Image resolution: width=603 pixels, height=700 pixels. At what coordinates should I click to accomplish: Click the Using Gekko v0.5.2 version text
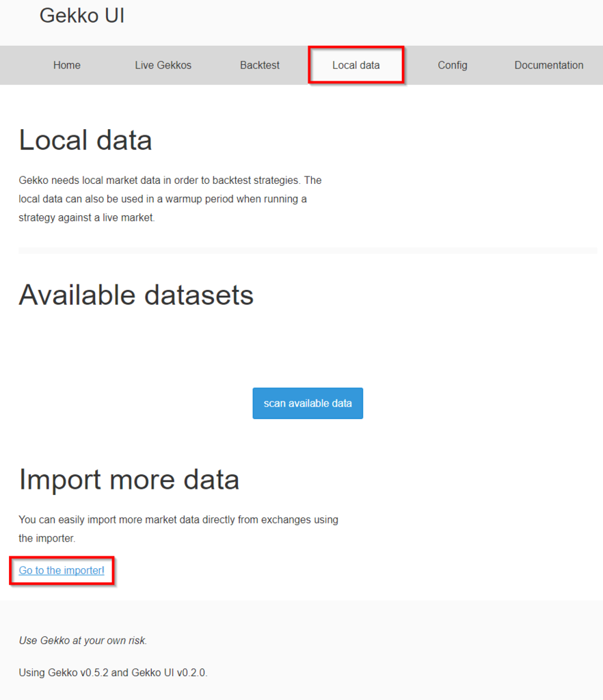[x=113, y=673]
